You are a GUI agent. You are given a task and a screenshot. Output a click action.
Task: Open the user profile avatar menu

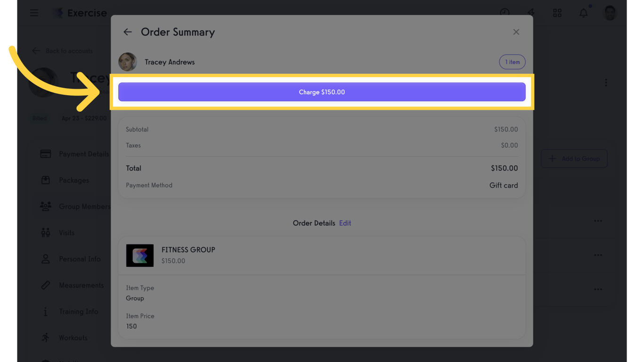[610, 13]
